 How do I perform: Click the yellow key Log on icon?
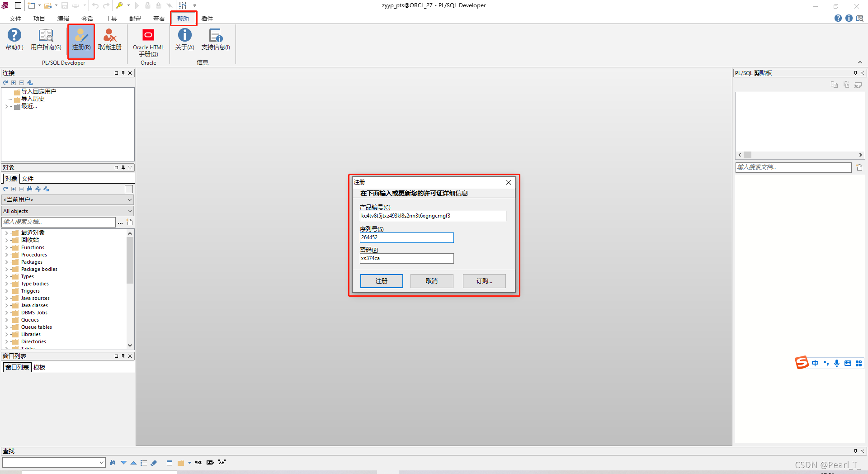pyautogui.click(x=119, y=5)
